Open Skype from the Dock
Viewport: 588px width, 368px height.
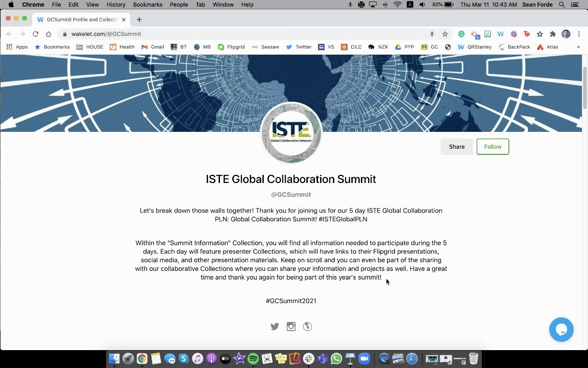tap(183, 359)
